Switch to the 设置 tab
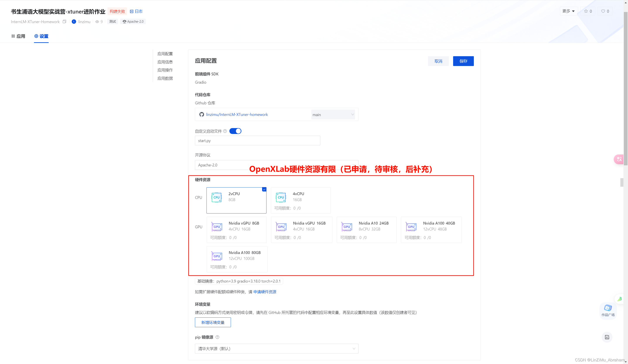This screenshot has height=364, width=628. coord(41,36)
